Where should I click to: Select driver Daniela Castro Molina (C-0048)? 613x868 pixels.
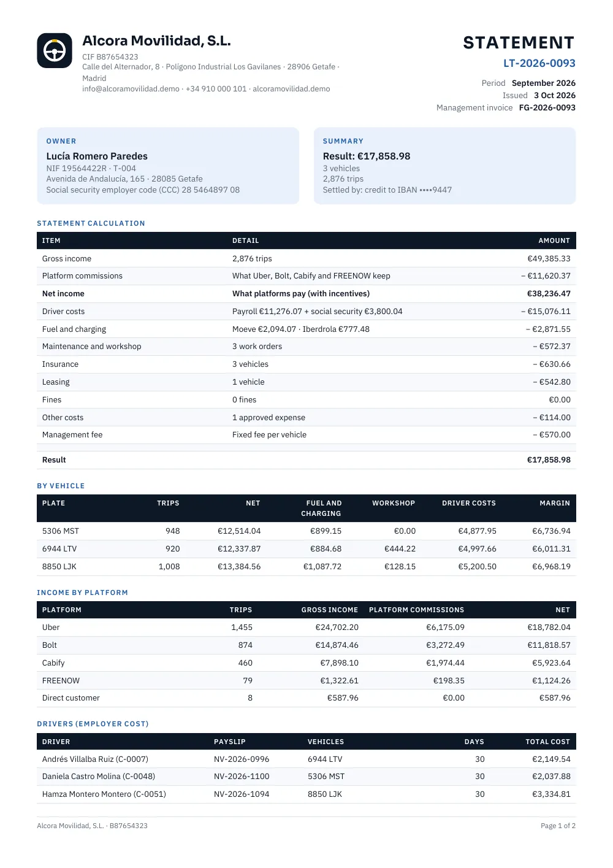coord(99,777)
